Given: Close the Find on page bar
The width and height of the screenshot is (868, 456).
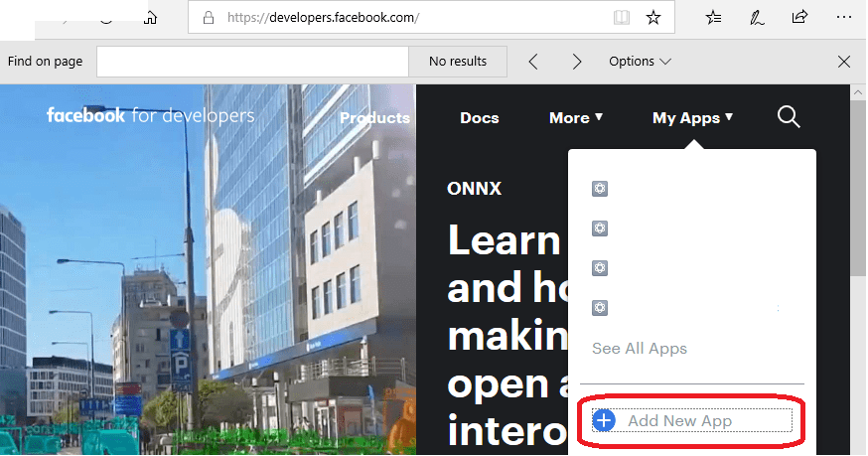Looking at the screenshot, I should point(844,62).
